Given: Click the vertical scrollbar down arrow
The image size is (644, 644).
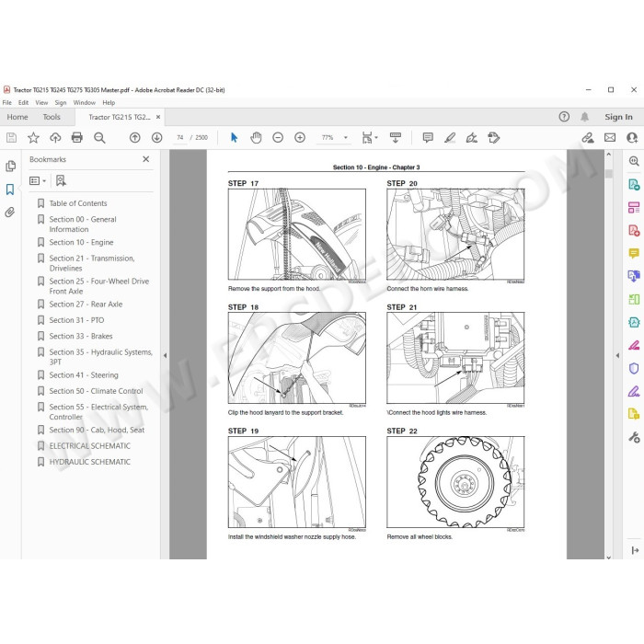Looking at the screenshot, I should (609, 557).
